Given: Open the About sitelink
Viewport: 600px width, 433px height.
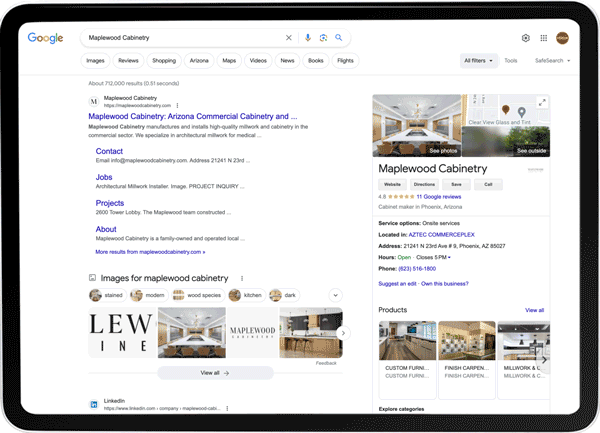Looking at the screenshot, I should click(106, 229).
